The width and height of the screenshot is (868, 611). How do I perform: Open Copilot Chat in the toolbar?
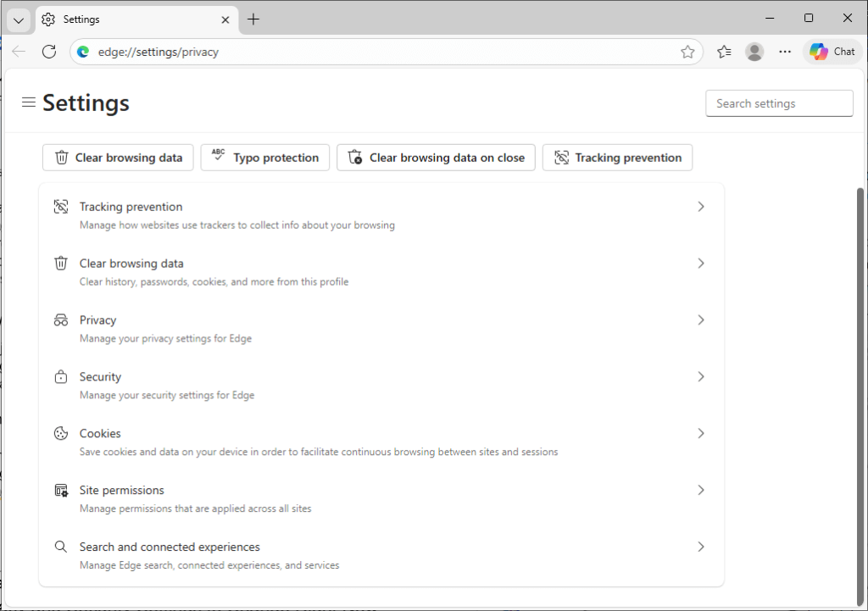tap(832, 51)
